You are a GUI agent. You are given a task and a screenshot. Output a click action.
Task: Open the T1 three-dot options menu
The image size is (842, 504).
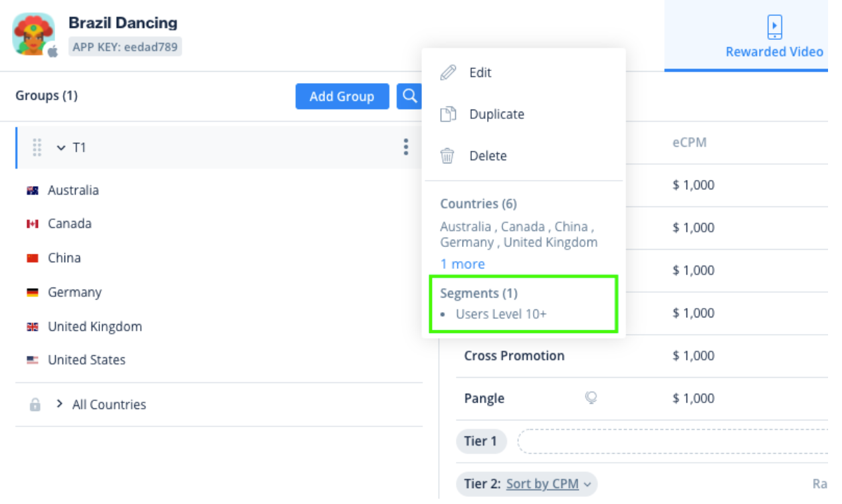405,147
